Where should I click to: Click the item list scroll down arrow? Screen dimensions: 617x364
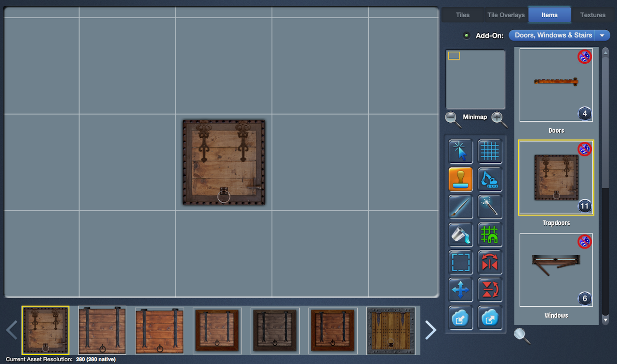pyautogui.click(x=605, y=320)
